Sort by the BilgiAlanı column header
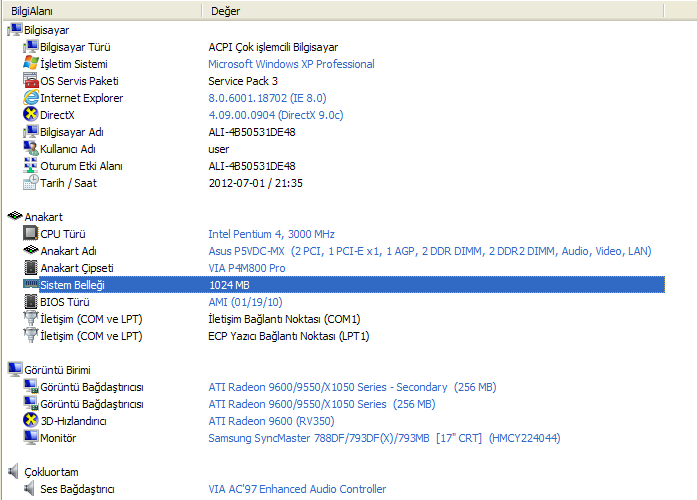 coord(102,11)
